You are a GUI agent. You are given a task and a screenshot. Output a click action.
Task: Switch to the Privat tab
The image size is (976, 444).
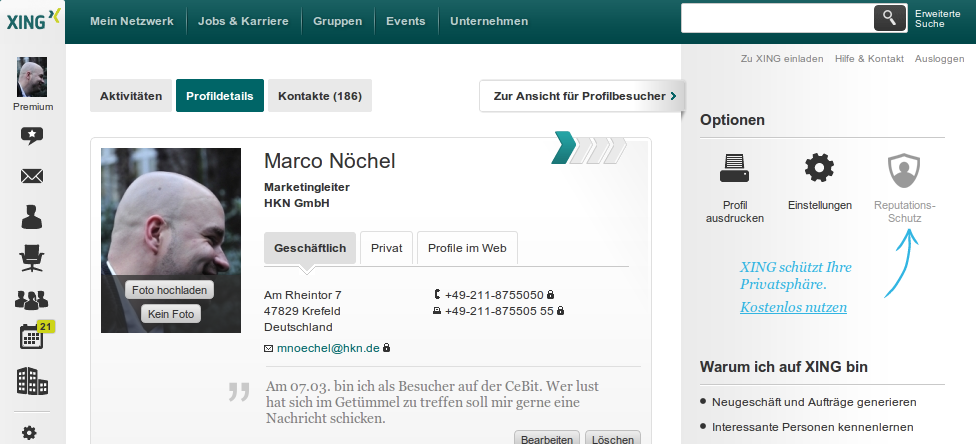click(387, 248)
